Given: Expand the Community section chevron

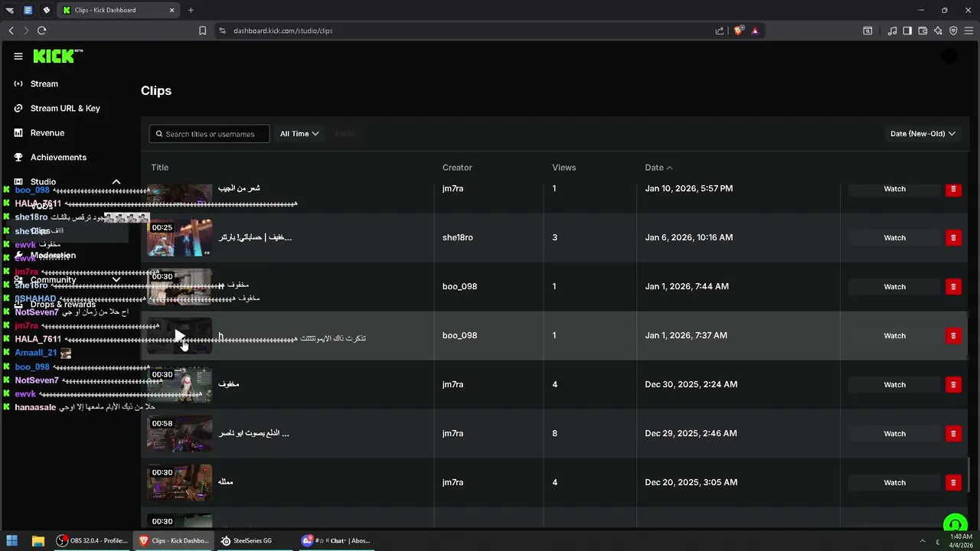Looking at the screenshot, I should pyautogui.click(x=116, y=280).
